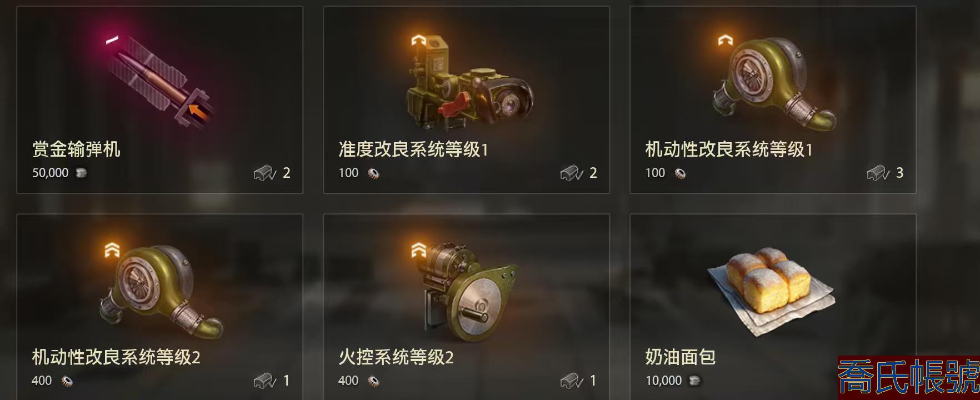Click the stock icon on 火控系统等级2 card
The height and width of the screenshot is (400, 980).
(x=572, y=381)
